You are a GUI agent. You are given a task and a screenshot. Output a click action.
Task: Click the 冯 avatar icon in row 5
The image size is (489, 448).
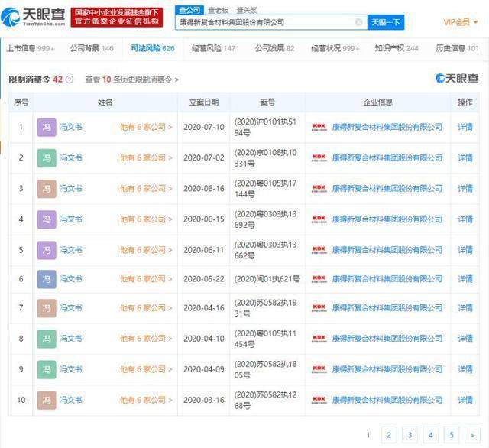(47, 250)
